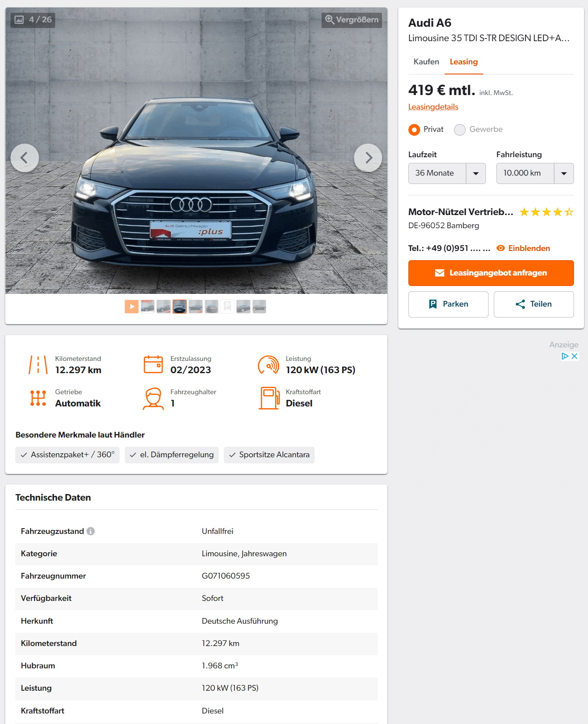Go to the next car photo
This screenshot has height=724, width=588.
point(368,158)
